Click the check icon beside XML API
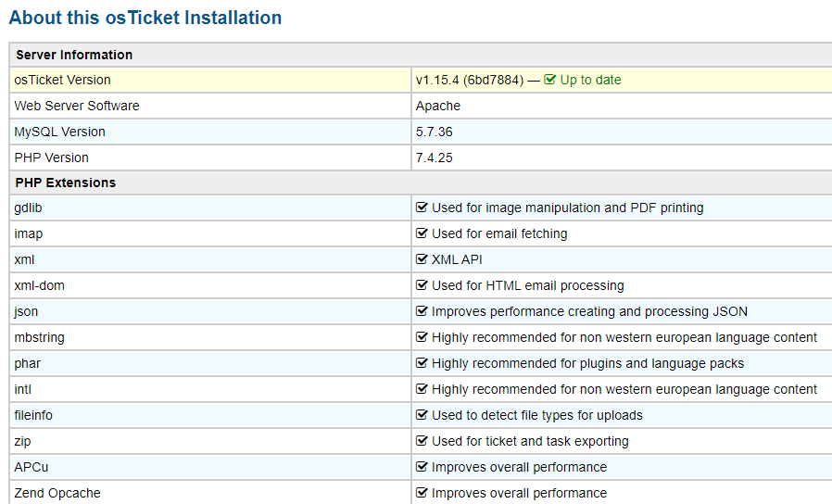Viewport: 832px width, 504px height. 422,259
